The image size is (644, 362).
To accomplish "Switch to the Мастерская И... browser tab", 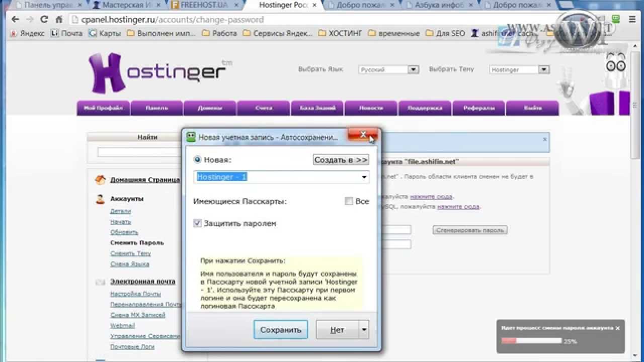I will pyautogui.click(x=125, y=6).
